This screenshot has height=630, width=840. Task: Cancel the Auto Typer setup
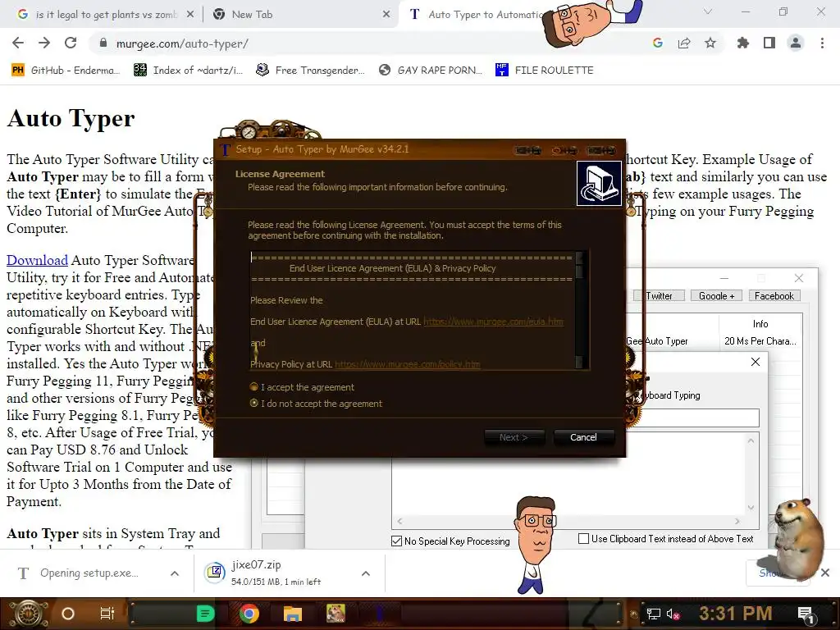(583, 437)
